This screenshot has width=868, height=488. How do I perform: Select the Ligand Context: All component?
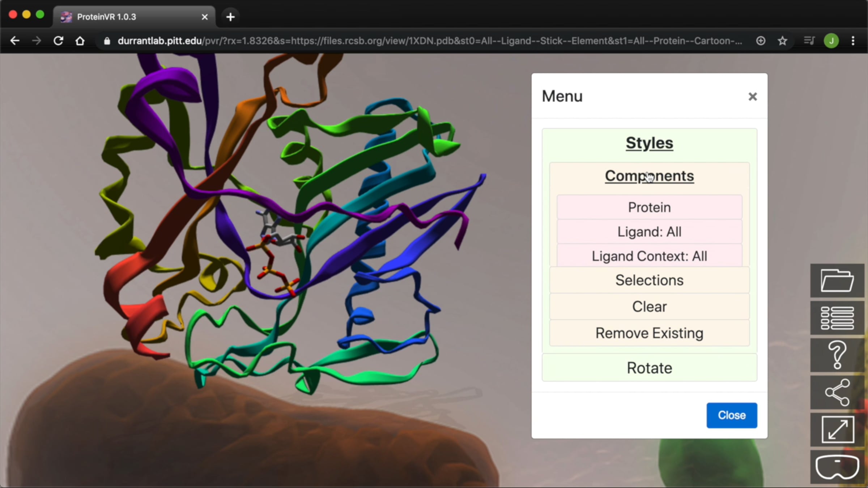pyautogui.click(x=650, y=256)
